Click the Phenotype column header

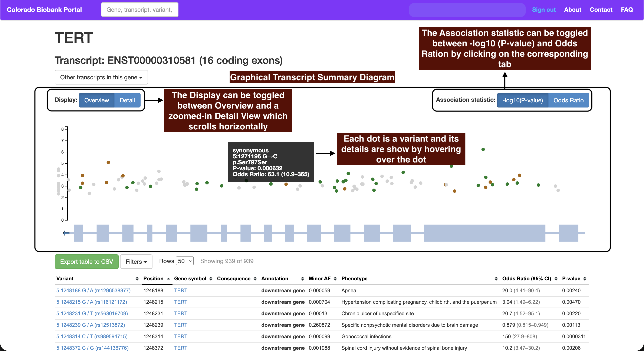[x=354, y=279]
